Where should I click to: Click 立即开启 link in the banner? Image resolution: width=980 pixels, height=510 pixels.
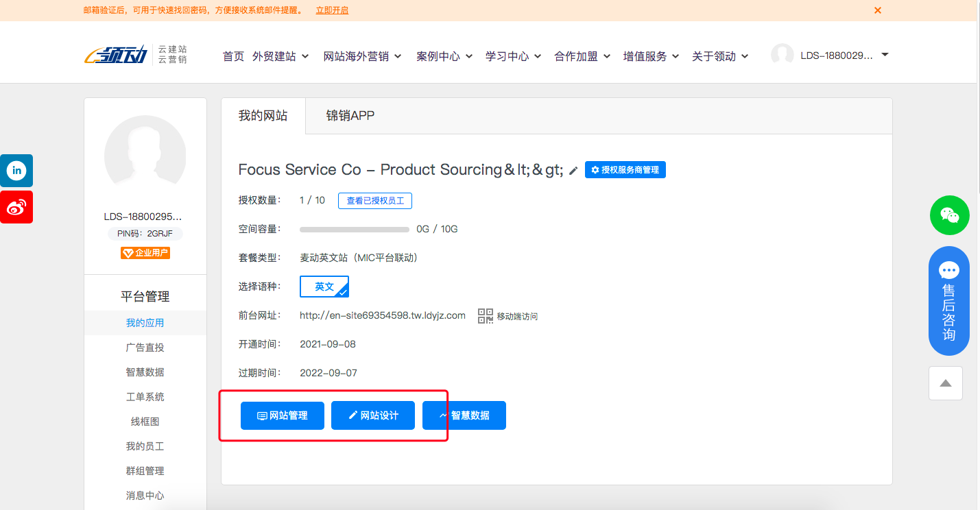[x=332, y=10]
